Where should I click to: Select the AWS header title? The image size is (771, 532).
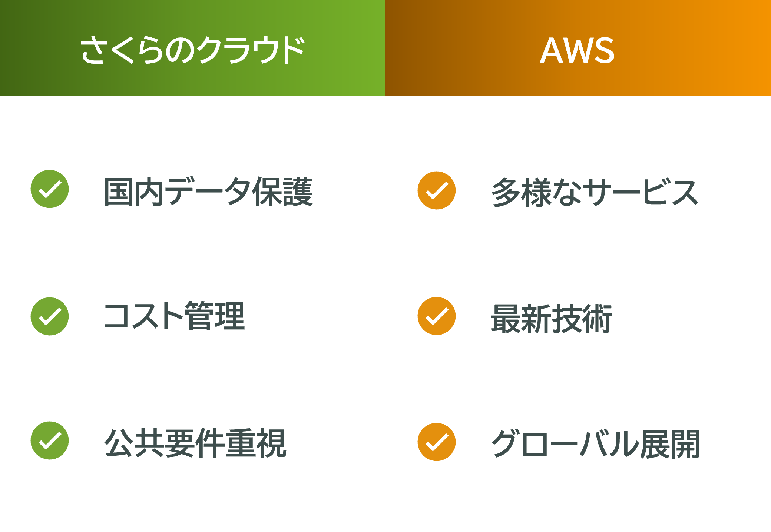click(577, 50)
